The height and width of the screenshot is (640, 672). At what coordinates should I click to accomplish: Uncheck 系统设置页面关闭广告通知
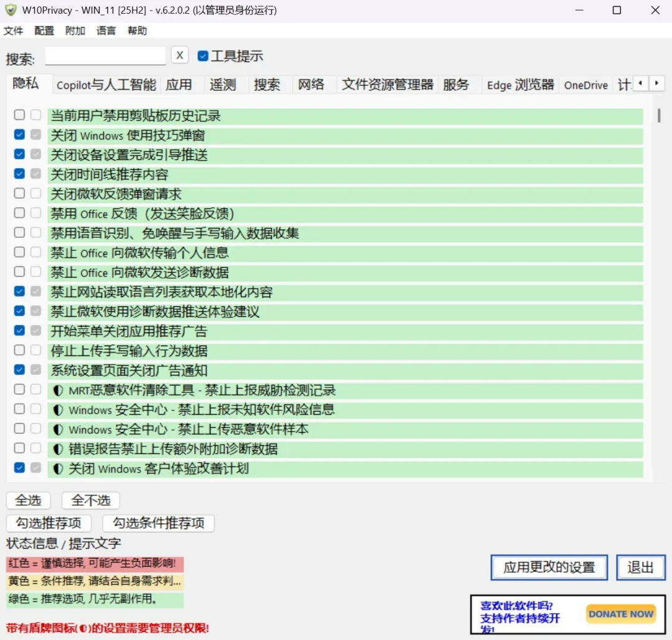click(x=19, y=370)
